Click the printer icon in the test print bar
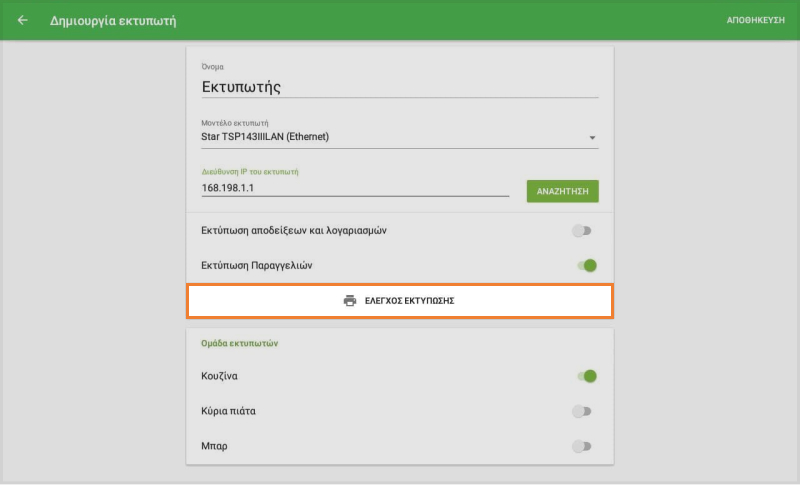The width and height of the screenshot is (800, 485). (x=350, y=300)
